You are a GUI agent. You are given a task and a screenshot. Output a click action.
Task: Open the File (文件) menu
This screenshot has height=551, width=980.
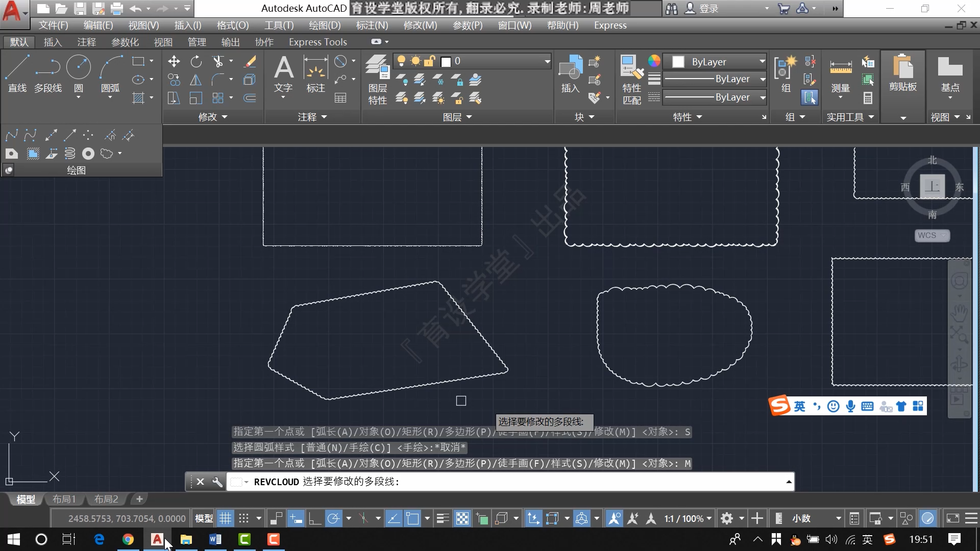pos(54,25)
